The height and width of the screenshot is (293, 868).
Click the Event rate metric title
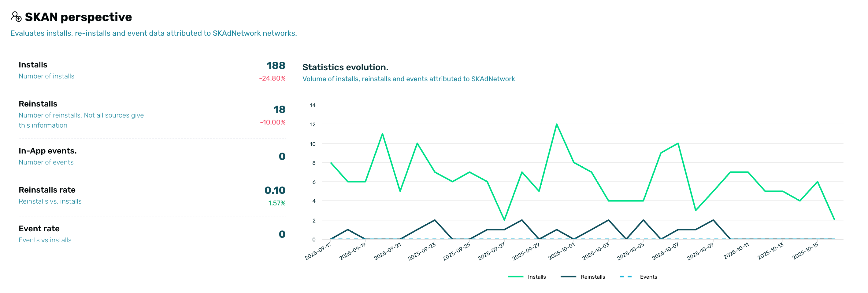click(x=39, y=229)
